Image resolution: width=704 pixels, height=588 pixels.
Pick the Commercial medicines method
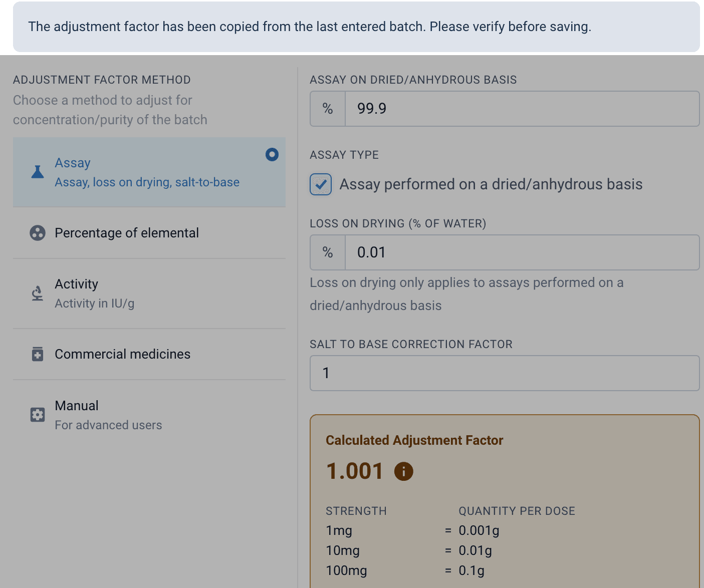[x=149, y=354]
